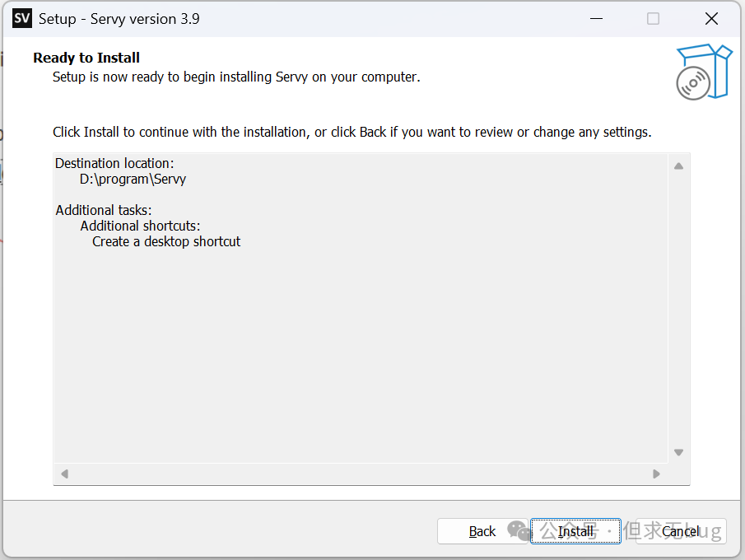This screenshot has width=745, height=560.
Task: Click the greyed-out maximize window button
Action: tap(653, 18)
